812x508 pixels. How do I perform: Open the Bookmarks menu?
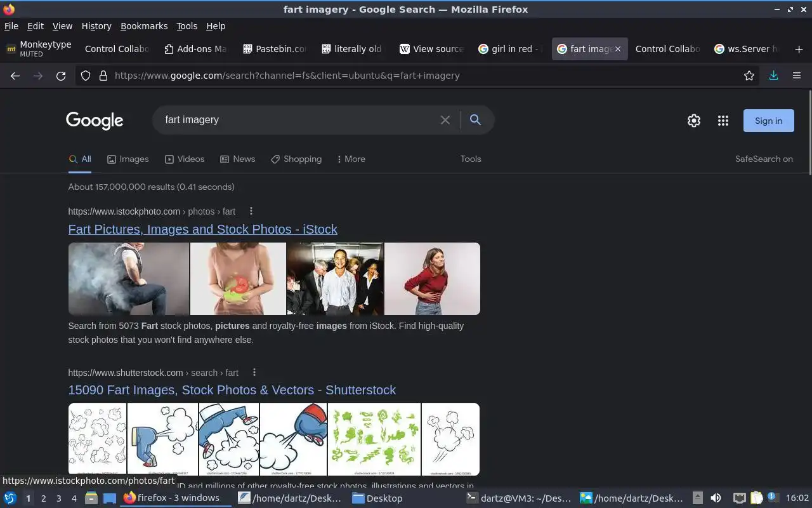point(144,26)
